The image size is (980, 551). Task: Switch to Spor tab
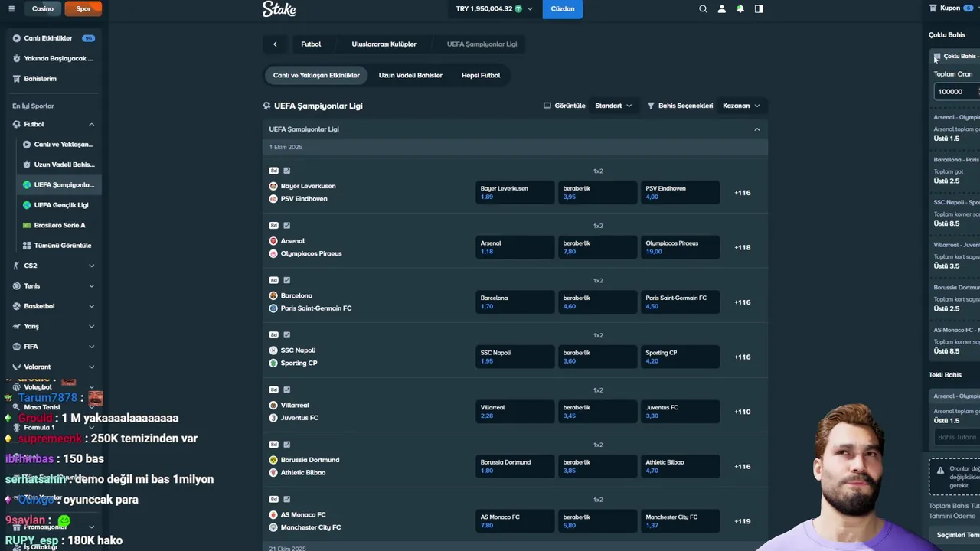click(83, 9)
